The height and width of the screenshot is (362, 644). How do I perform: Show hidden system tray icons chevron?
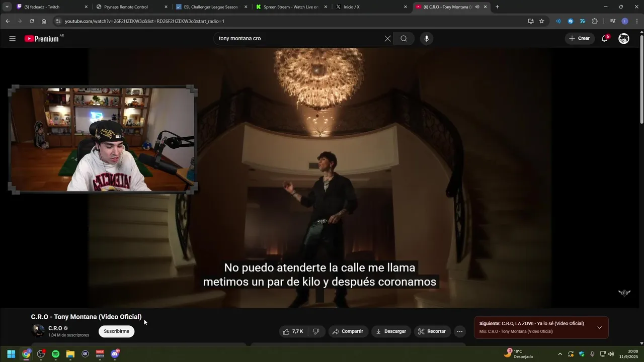(x=560, y=354)
